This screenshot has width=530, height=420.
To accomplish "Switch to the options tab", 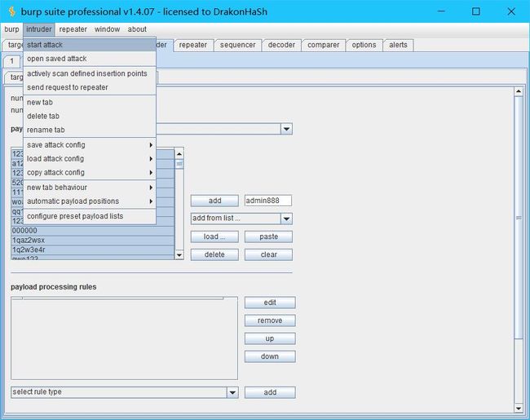I will tap(364, 45).
